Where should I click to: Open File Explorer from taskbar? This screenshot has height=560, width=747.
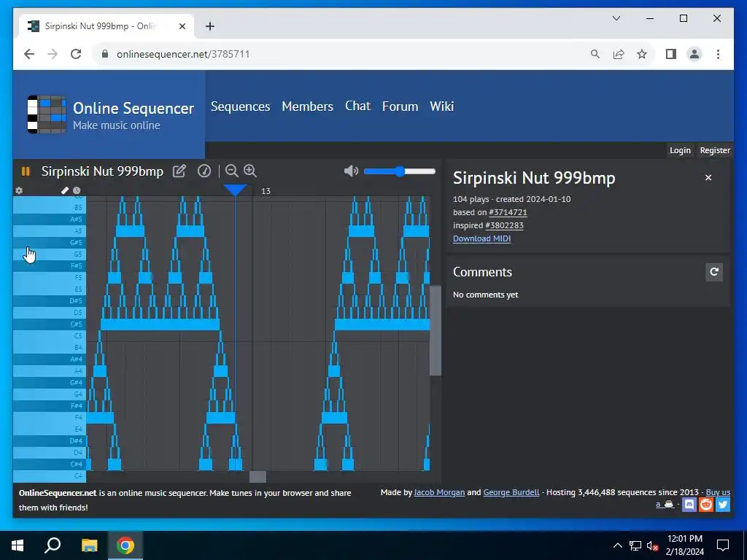pos(89,545)
